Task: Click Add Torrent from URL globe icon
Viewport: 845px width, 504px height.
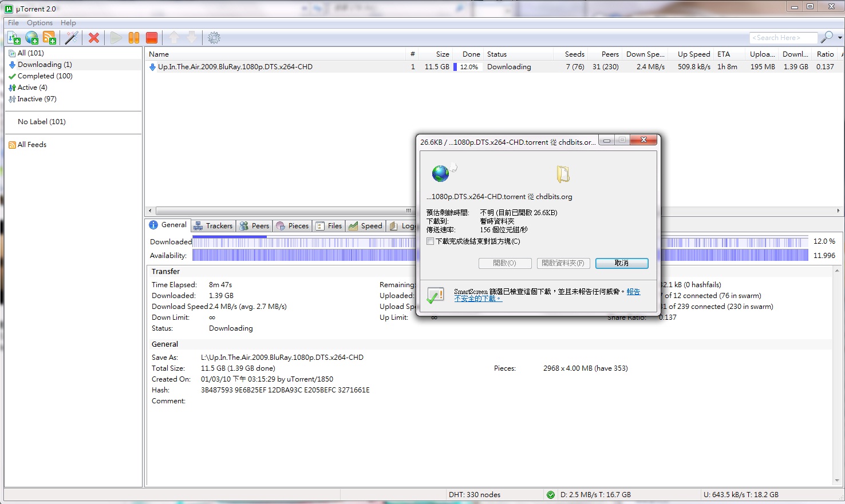Action: pos(32,38)
